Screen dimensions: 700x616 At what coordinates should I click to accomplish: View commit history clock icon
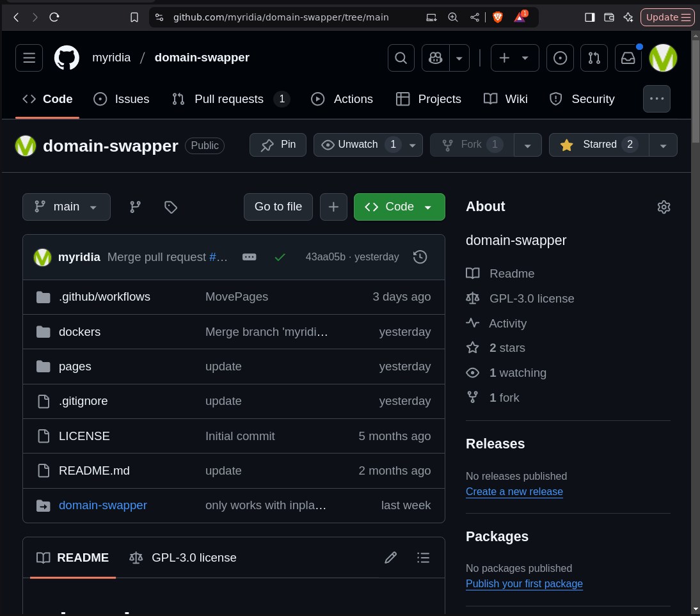[420, 257]
